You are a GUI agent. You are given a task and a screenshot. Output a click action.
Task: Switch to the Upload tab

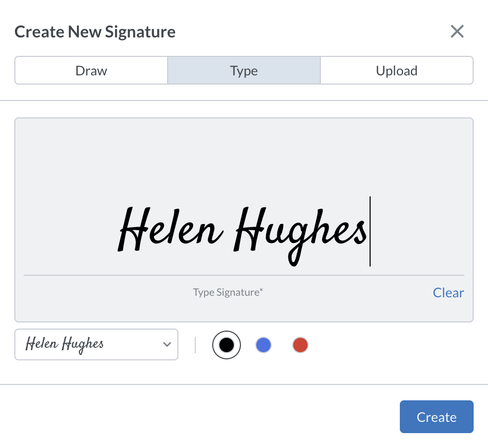[x=396, y=70]
